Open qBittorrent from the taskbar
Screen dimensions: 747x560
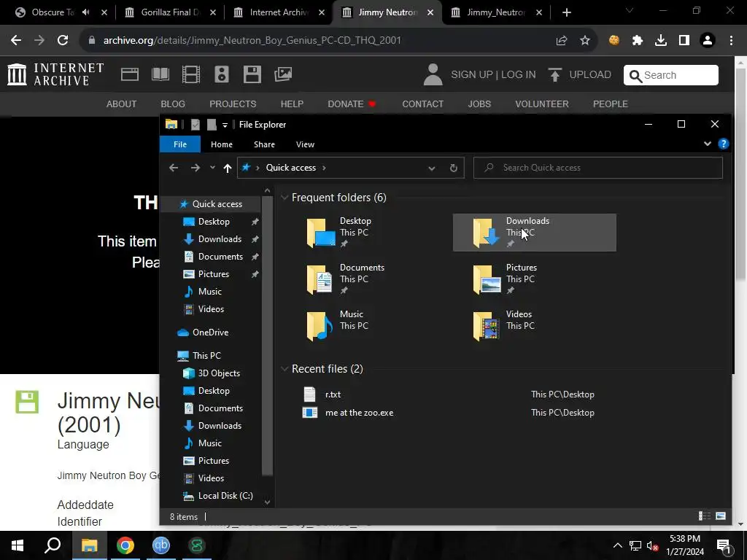[161, 545]
